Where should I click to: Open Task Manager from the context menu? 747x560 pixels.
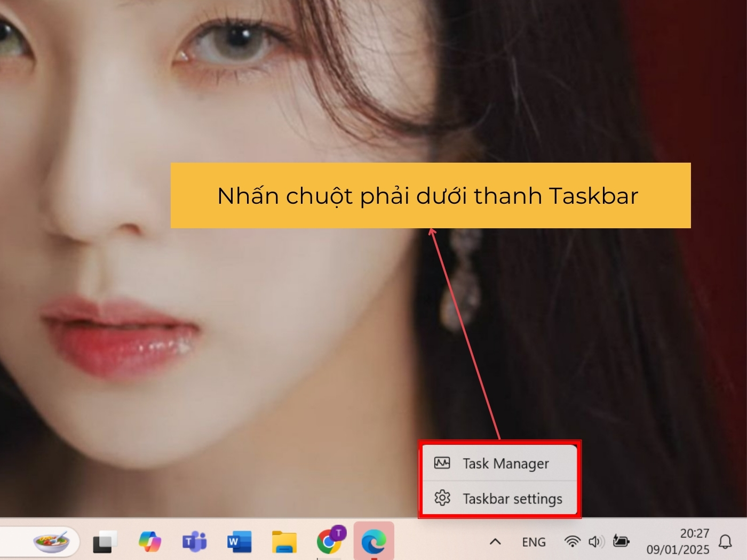pos(499,463)
